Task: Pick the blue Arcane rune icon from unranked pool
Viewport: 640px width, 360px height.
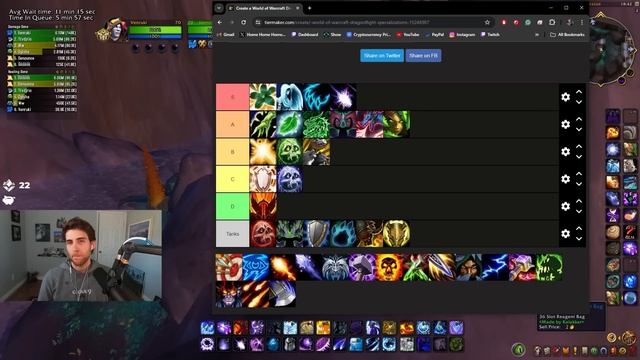Action: point(256,267)
